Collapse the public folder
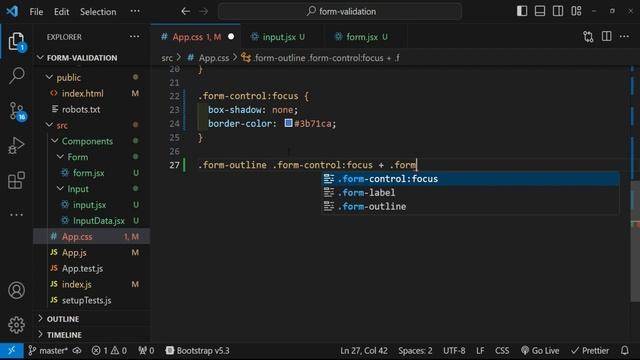 coord(69,77)
